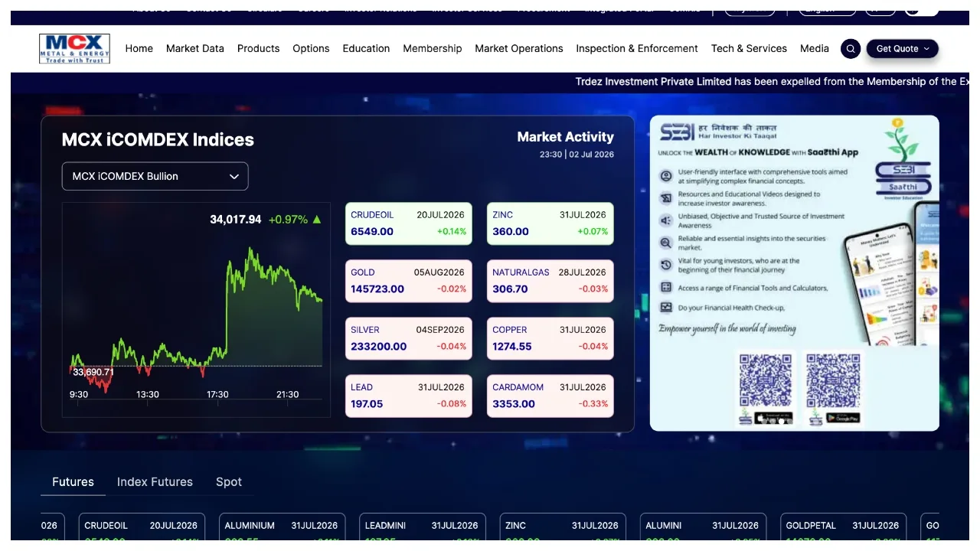Go to the Home menu item
Viewport: 980px width, 551px height.
(x=139, y=48)
